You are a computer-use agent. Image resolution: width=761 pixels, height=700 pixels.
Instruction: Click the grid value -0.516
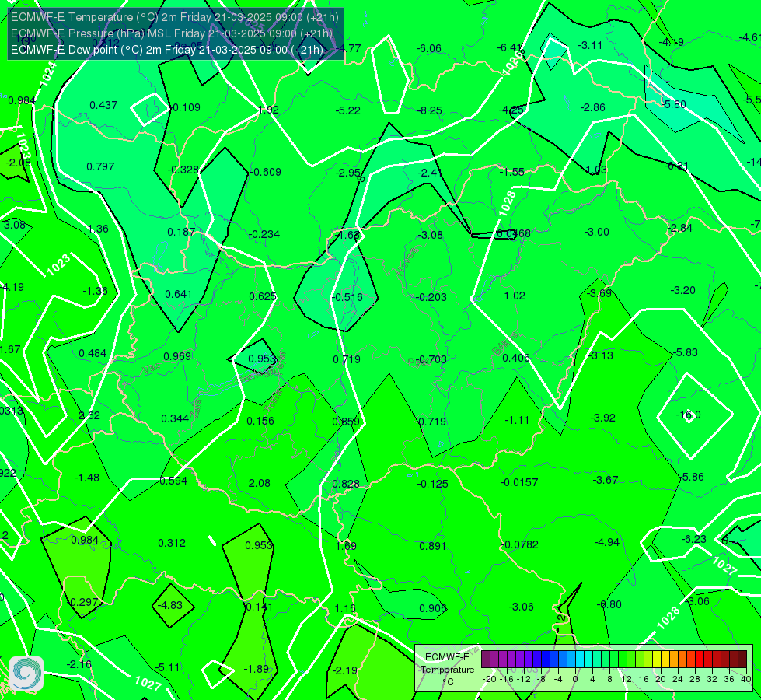pos(347,298)
